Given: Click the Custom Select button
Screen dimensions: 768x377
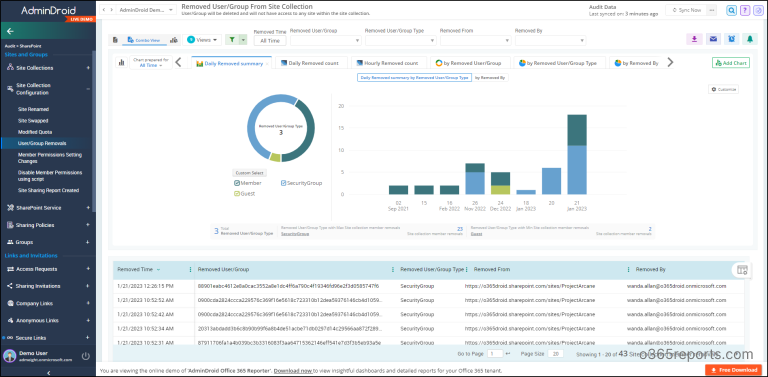Looking at the screenshot, I should tap(249, 173).
